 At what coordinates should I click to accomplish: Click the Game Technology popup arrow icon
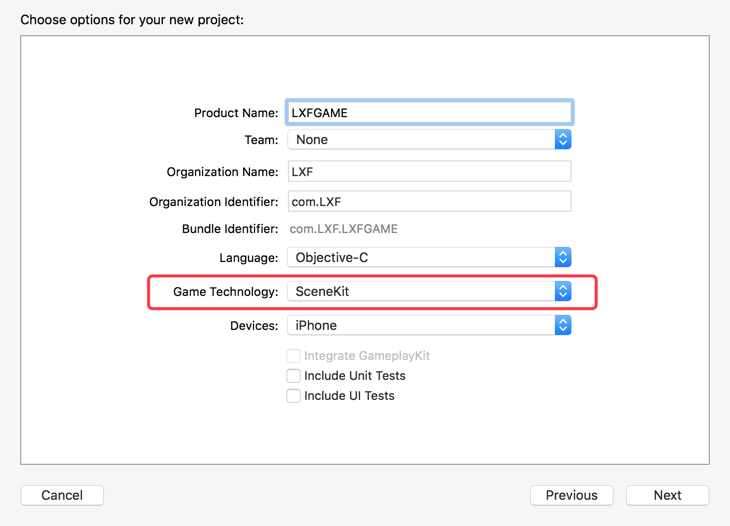click(x=563, y=292)
